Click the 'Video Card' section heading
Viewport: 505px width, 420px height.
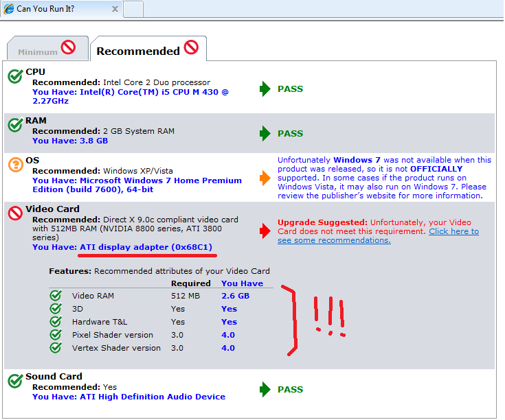point(52,209)
